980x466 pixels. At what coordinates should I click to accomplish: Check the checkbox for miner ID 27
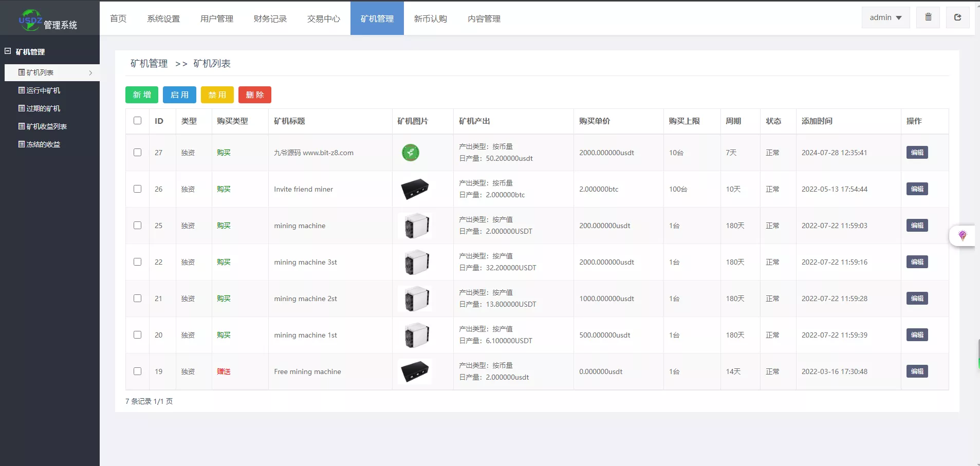coord(137,153)
